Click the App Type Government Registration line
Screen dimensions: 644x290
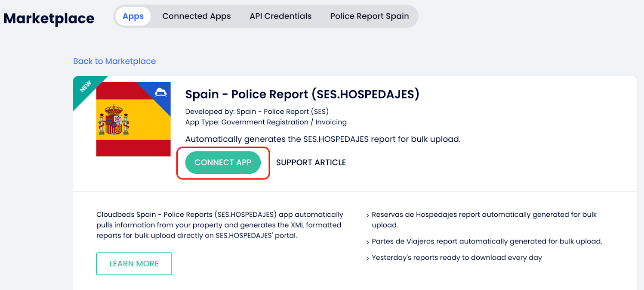[x=266, y=122]
